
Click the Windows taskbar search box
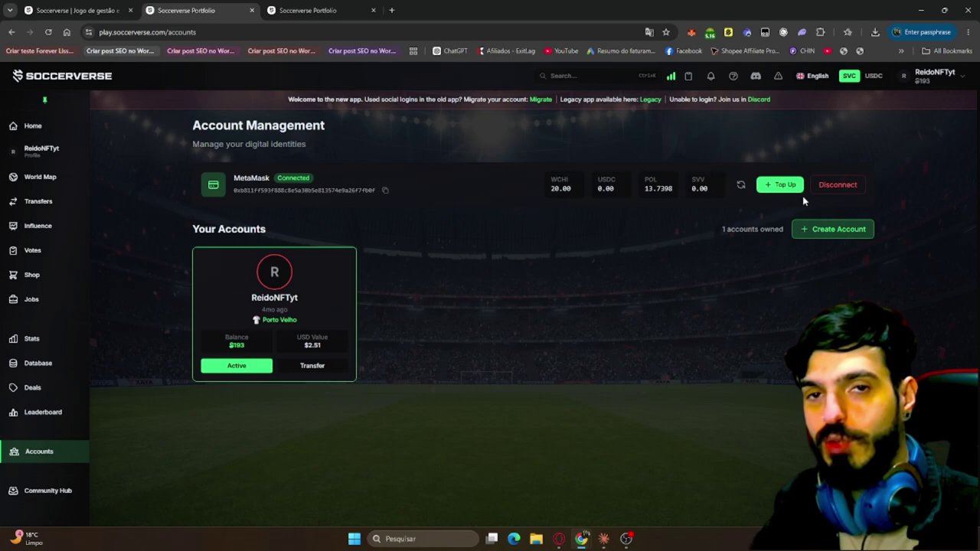tap(422, 539)
